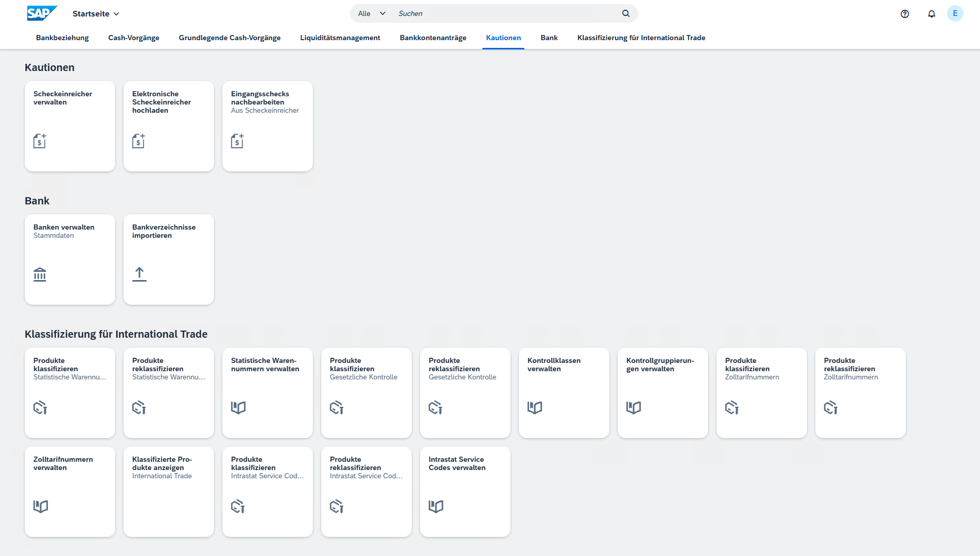The height and width of the screenshot is (556, 980).
Task: Click the SAP logo in the header
Action: pos(41,13)
